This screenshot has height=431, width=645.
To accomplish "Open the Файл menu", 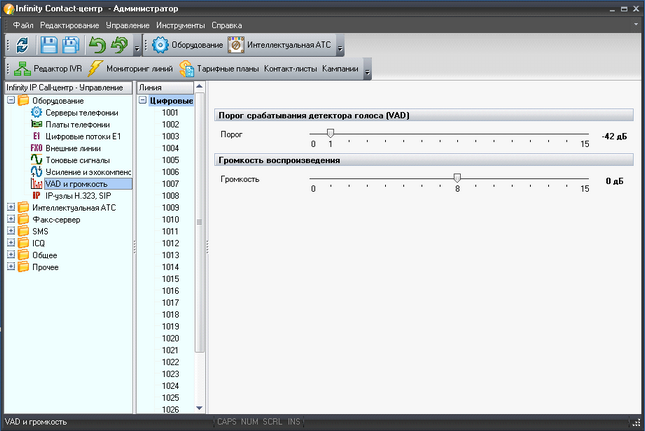I will (x=23, y=25).
